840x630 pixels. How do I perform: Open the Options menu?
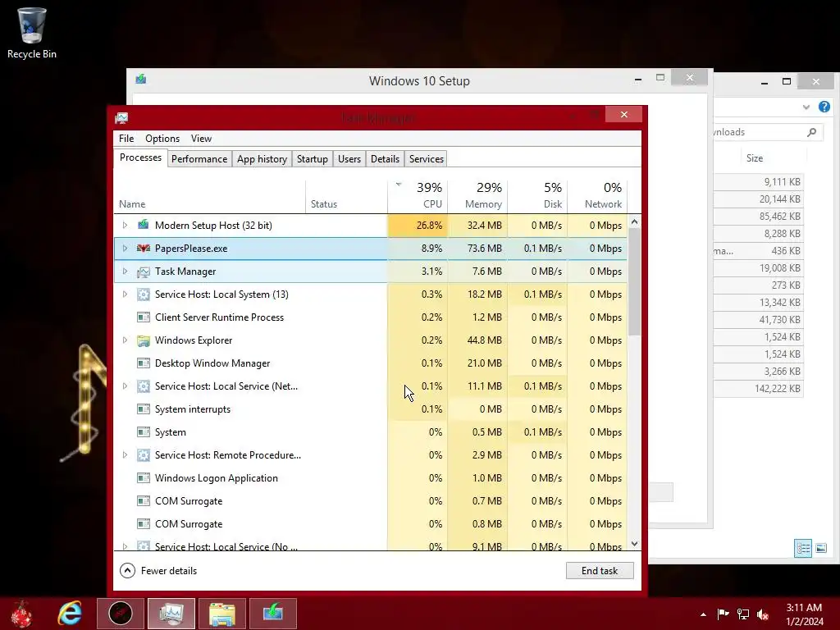coord(162,138)
